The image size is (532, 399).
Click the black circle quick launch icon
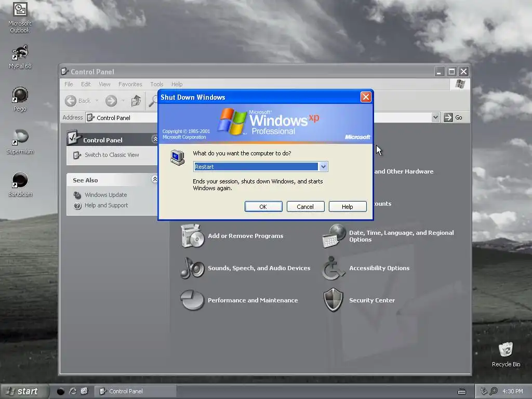60,392
